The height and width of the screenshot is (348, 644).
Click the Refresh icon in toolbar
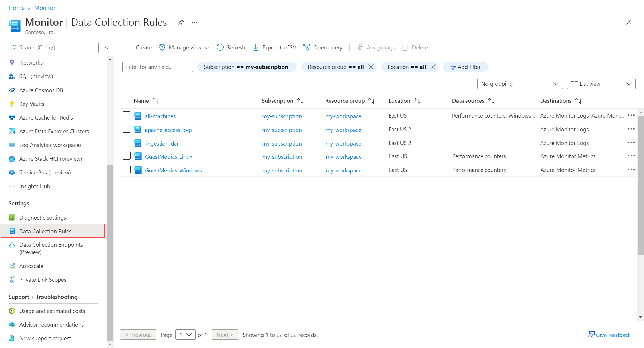coord(220,47)
